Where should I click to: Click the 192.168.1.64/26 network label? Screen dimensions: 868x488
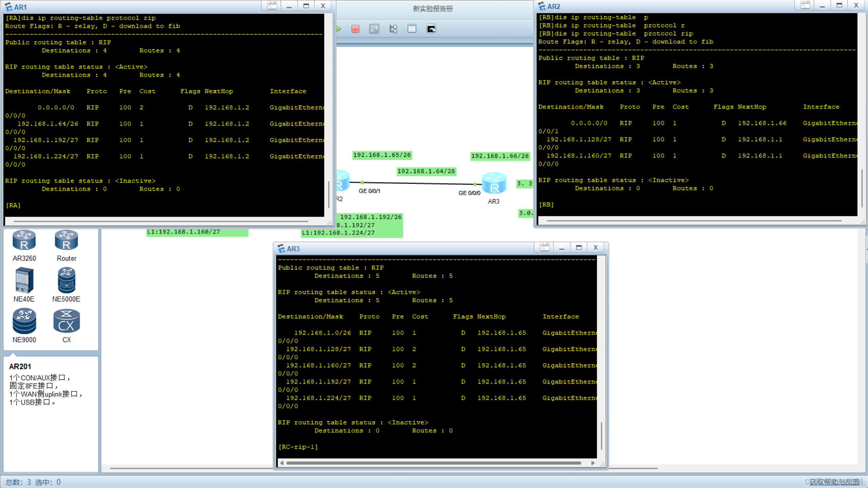pos(426,171)
